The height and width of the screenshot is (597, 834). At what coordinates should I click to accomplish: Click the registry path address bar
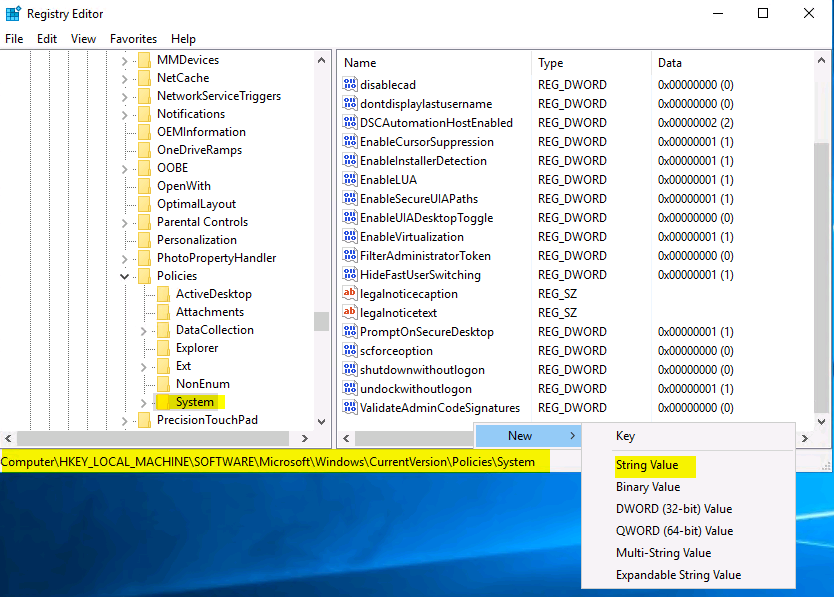click(270, 462)
